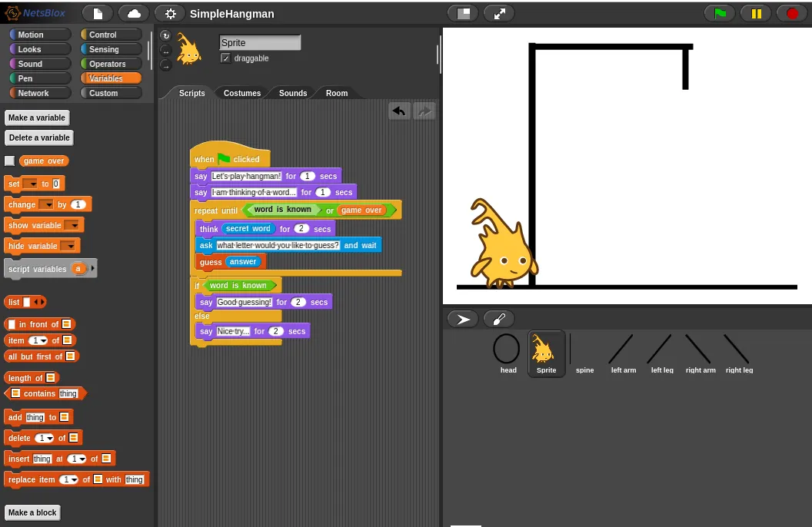This screenshot has height=527, width=812.
Task: Select the Control palette category
Action: tap(111, 35)
